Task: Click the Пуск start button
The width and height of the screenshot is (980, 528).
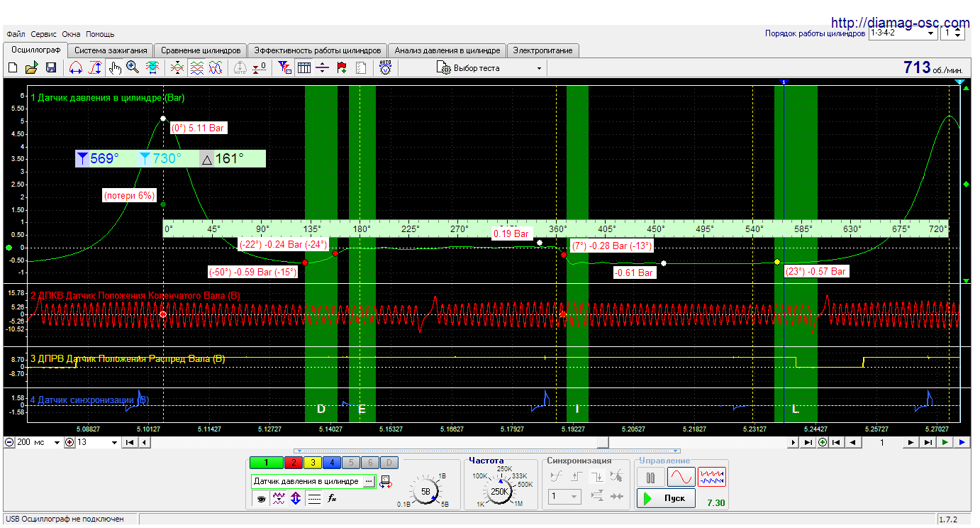Action: 666,498
